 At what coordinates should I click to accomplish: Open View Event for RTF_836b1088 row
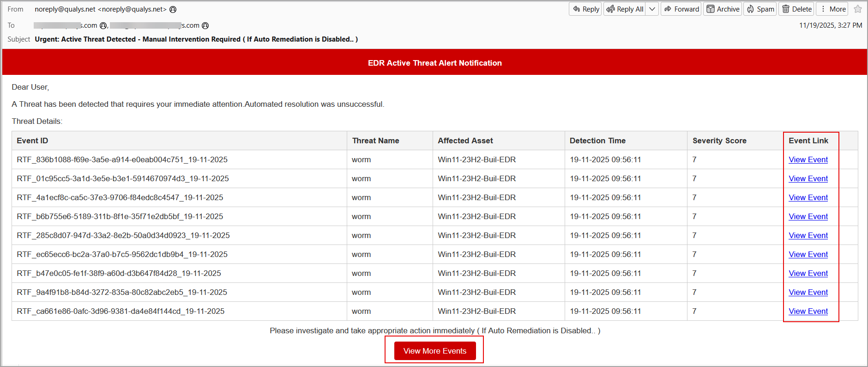click(x=808, y=160)
